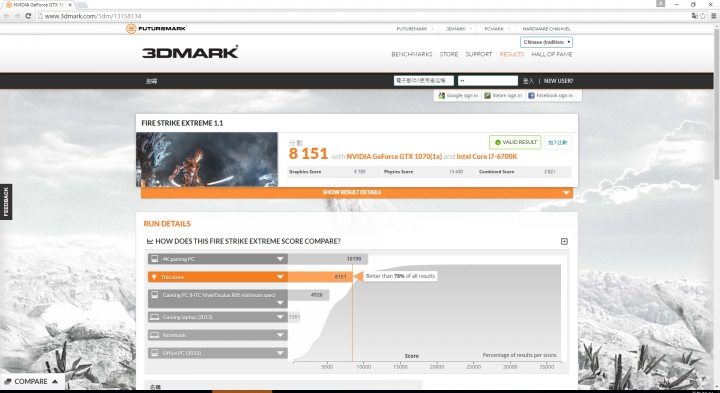Bookmark this page with the star icon
The image size is (720, 393).
(x=703, y=16)
